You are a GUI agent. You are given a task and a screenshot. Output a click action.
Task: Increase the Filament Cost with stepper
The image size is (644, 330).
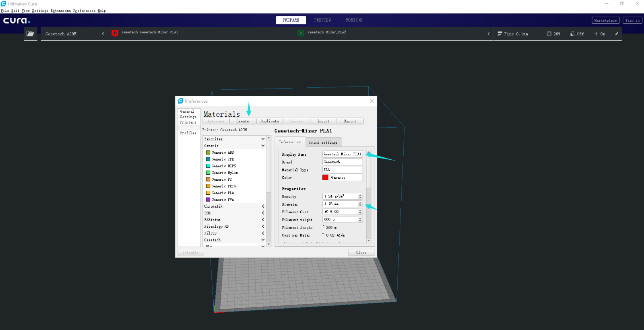360,210
